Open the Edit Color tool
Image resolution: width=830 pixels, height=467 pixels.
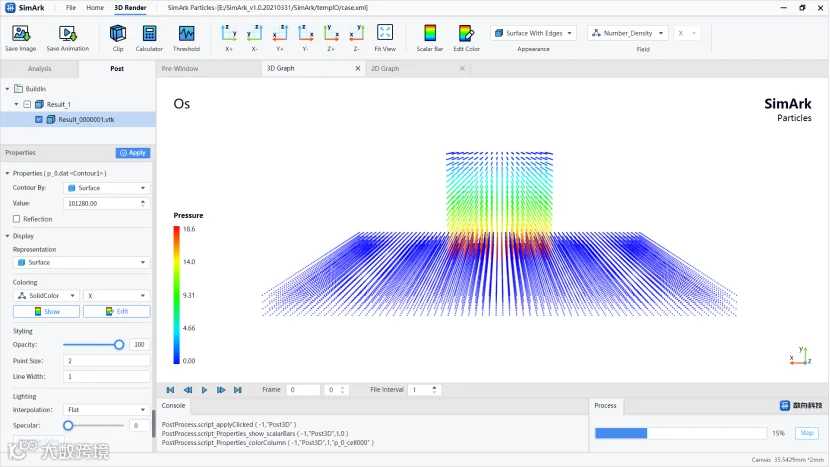[466, 38]
